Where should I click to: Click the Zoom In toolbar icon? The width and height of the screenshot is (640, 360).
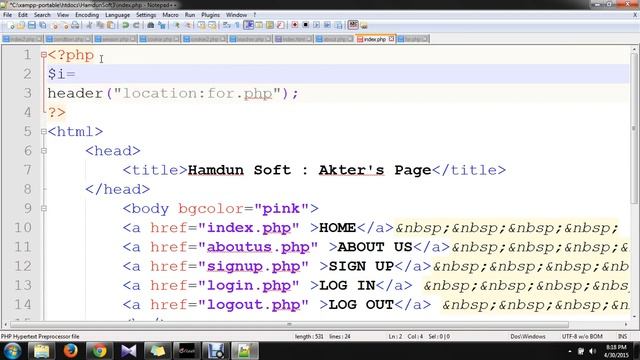[177, 25]
